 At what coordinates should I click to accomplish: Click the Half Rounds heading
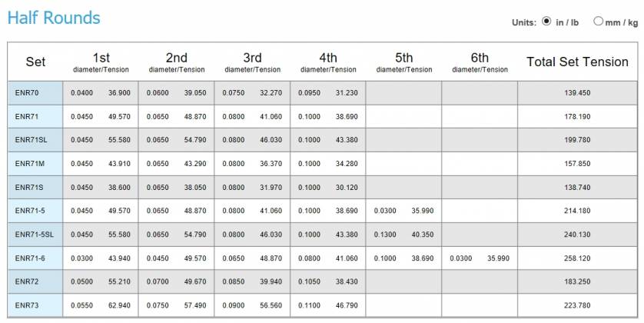(54, 18)
